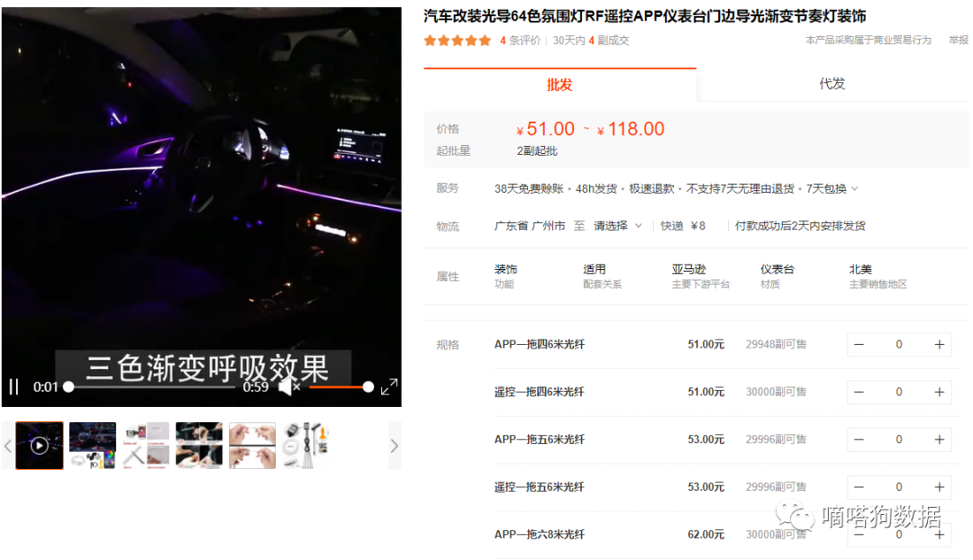Switch to the 批发 tab
973x560 pixels.
click(x=559, y=85)
